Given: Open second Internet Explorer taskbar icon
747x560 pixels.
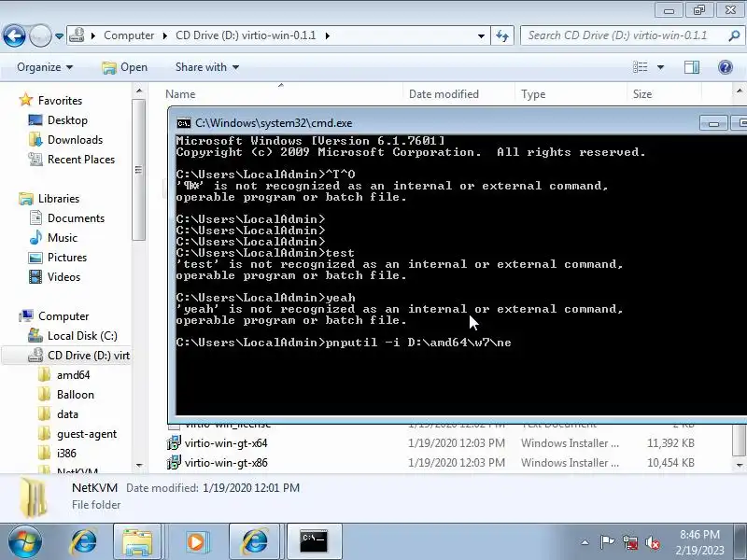Looking at the screenshot, I should click(x=255, y=541).
